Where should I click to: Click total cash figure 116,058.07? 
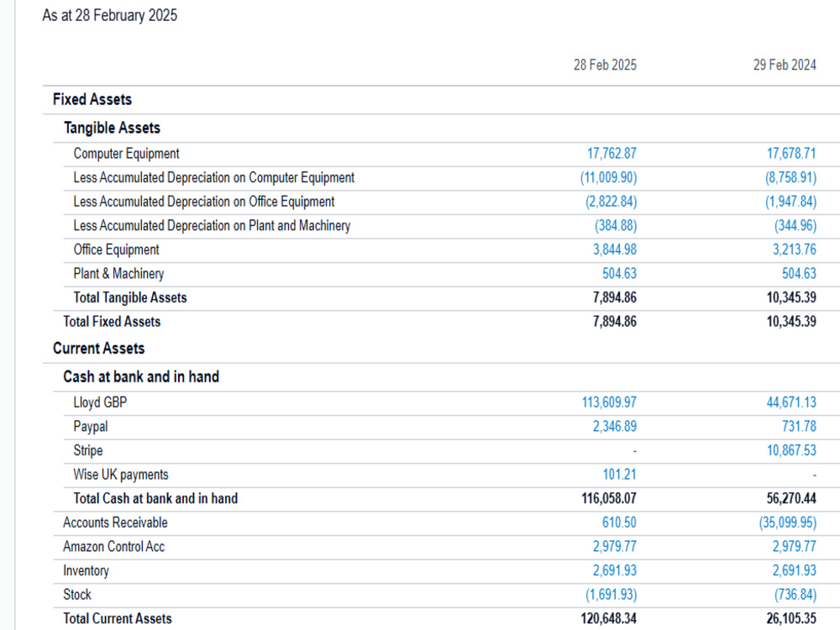[609, 499]
